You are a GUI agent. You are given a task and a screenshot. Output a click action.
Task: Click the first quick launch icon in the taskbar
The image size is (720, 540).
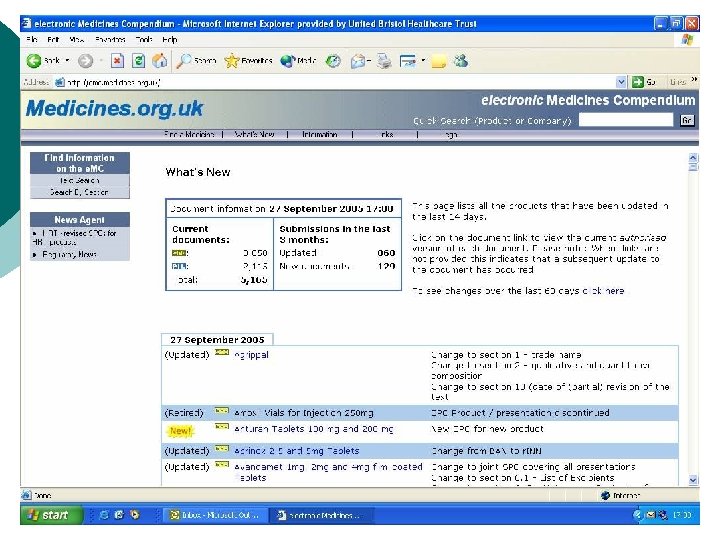(x=104, y=515)
